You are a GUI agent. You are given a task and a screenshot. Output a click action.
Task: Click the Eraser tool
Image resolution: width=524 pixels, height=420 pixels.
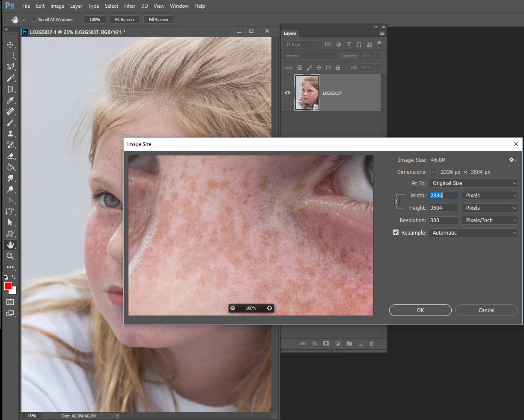pos(10,156)
